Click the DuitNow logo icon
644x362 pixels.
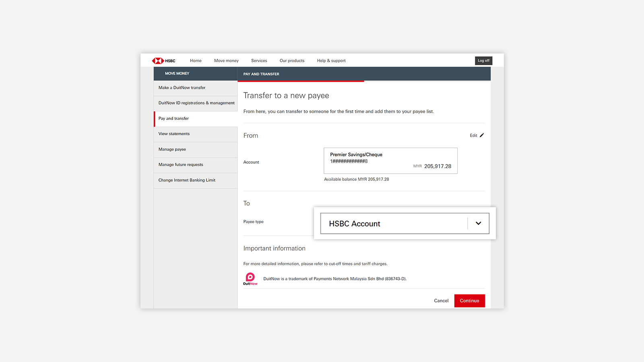click(250, 279)
